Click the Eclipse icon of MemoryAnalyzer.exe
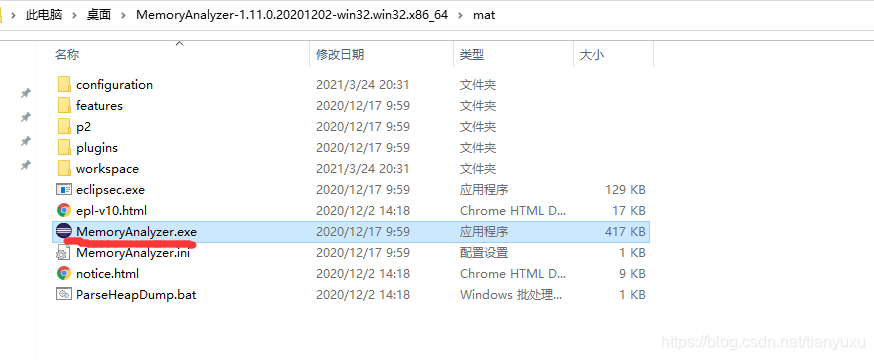 pyautogui.click(x=64, y=231)
